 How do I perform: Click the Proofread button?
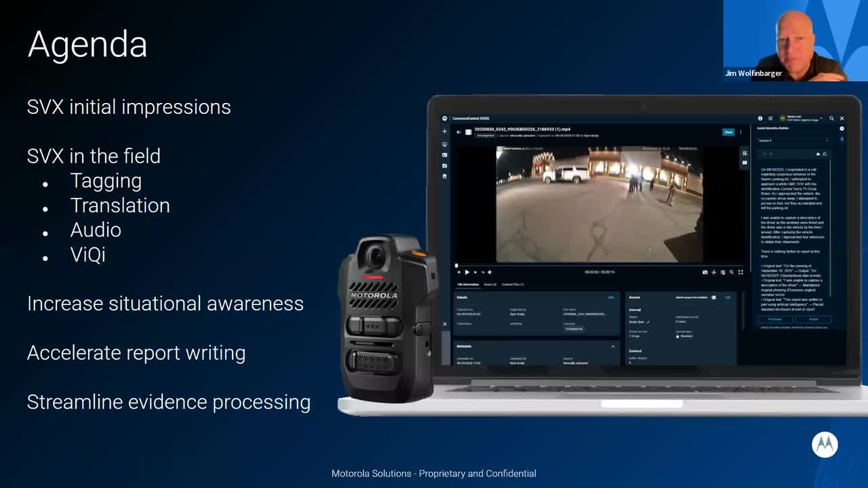(775, 319)
